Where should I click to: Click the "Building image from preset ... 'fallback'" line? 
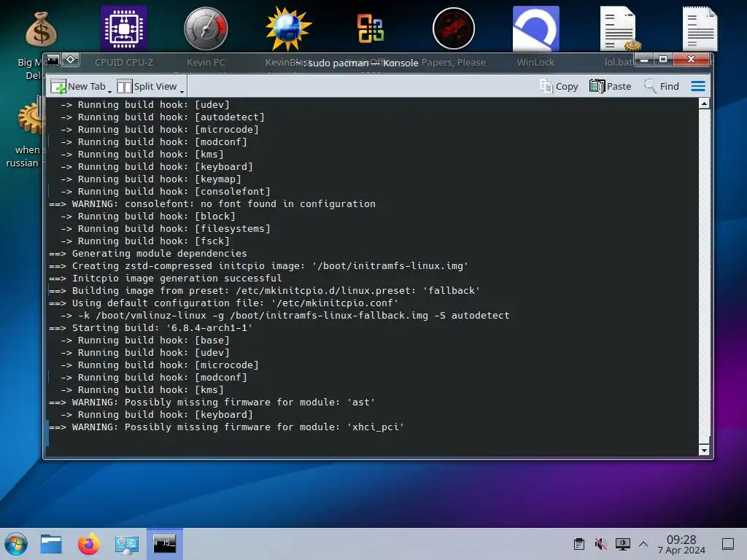(x=264, y=290)
